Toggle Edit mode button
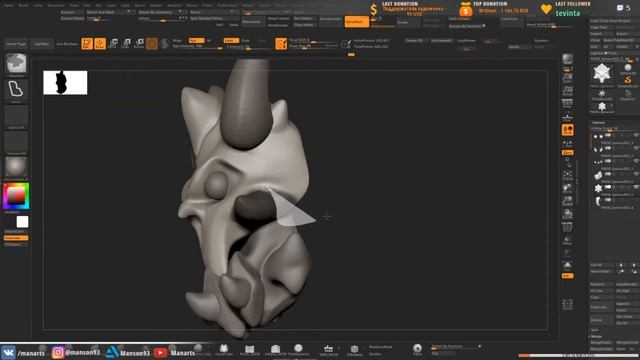Screen dimensions: 640x360 click(x=87, y=44)
